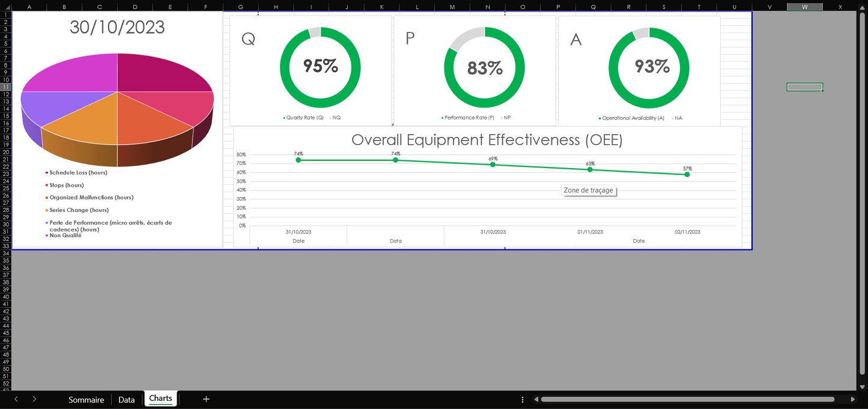Screen dimensions: 868x409
Task: Open the Data sheet tab
Action: click(126, 399)
